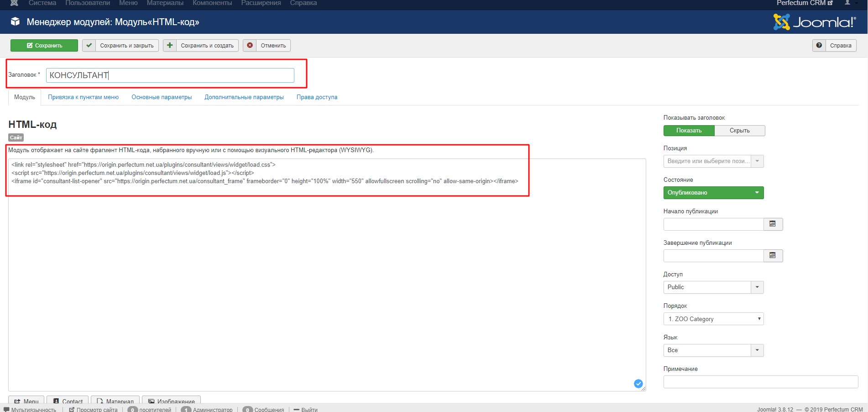The width and height of the screenshot is (868, 412).
Task: Click the question mark Справка toolbar button
Action: (834, 45)
